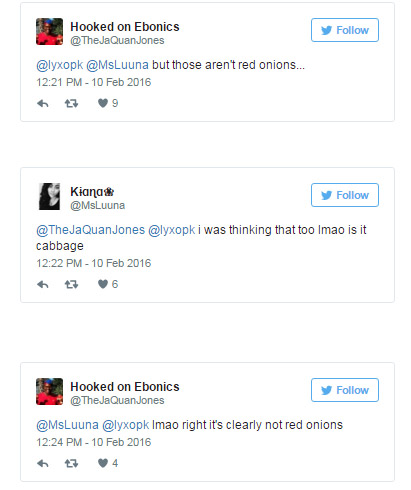Open @MsLuuna mention in first tweet
This screenshot has height=490, width=411.
117,65
